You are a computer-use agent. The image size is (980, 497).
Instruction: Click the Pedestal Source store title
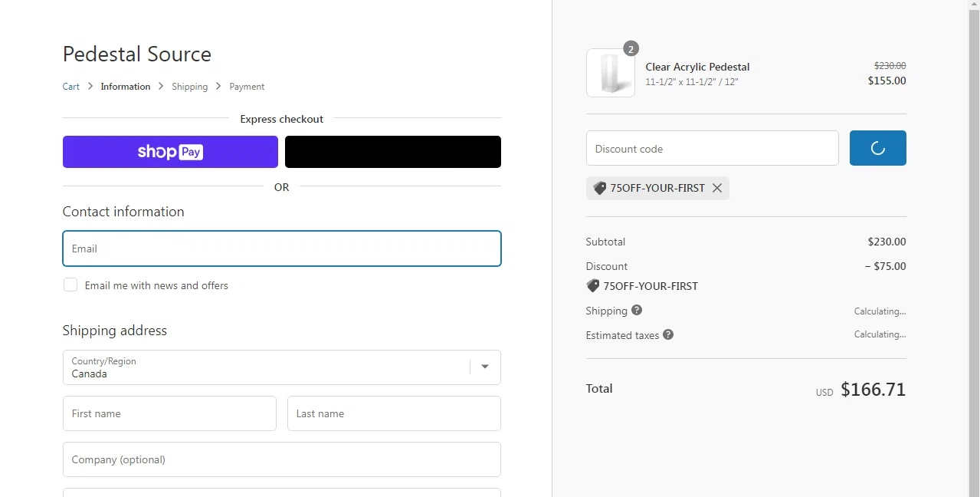(137, 54)
